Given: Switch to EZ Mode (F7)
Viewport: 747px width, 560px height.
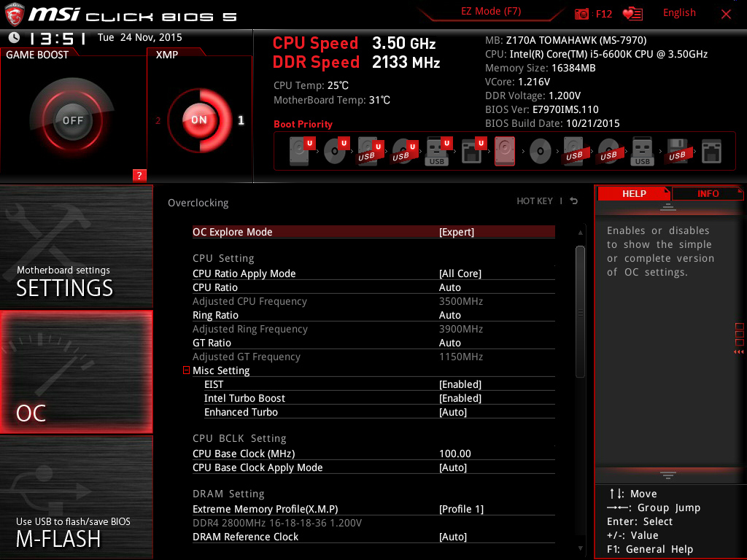Looking at the screenshot, I should click(x=491, y=12).
